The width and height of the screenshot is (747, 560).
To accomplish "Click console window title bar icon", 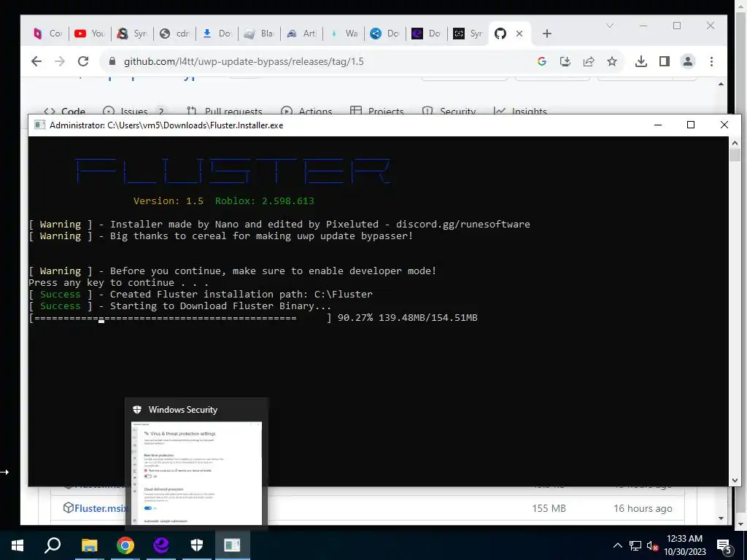I will pos(39,125).
